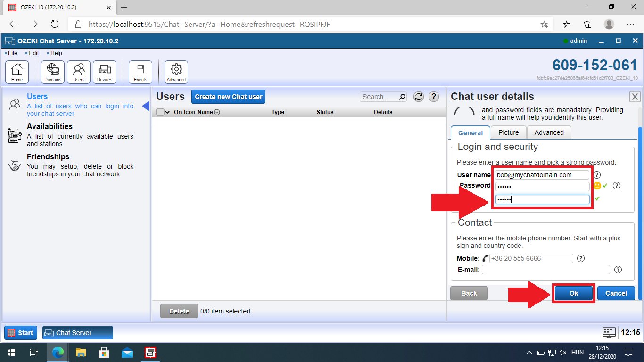Image resolution: width=644 pixels, height=362 pixels.
Task: Open the Domains toolbar icon
Action: pos(53,72)
